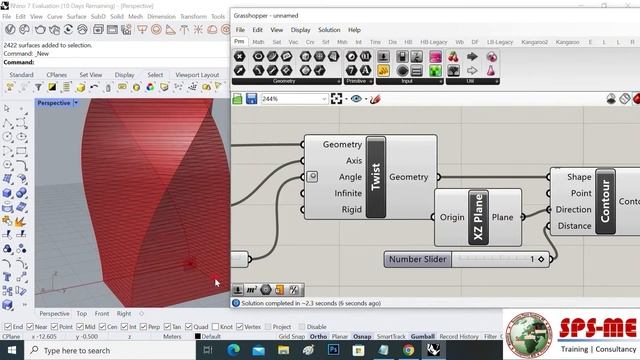This screenshot has width=640, height=360.
Task: Click the clock icon on the Twist Angle input
Action: coord(312,177)
